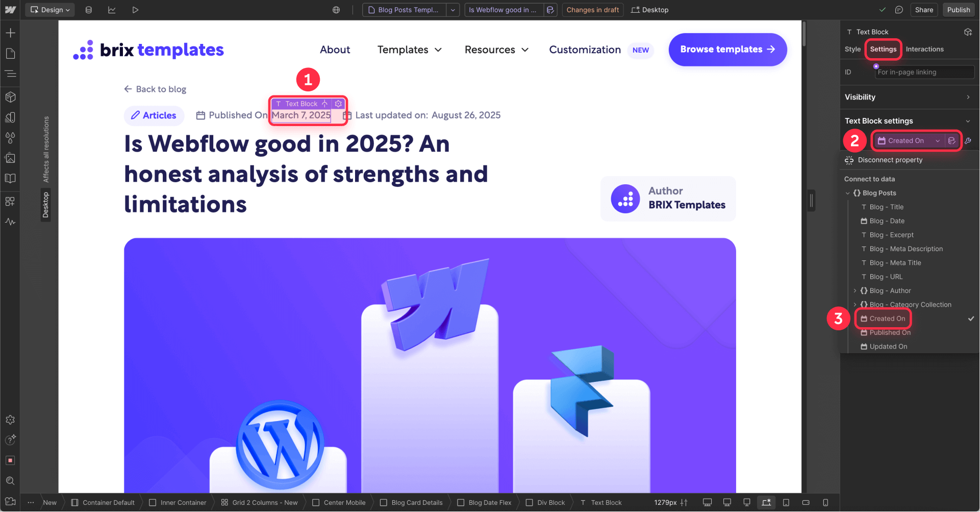The image size is (980, 512).
Task: Switch to Mobile landscape breakpoint
Action: (x=806, y=503)
